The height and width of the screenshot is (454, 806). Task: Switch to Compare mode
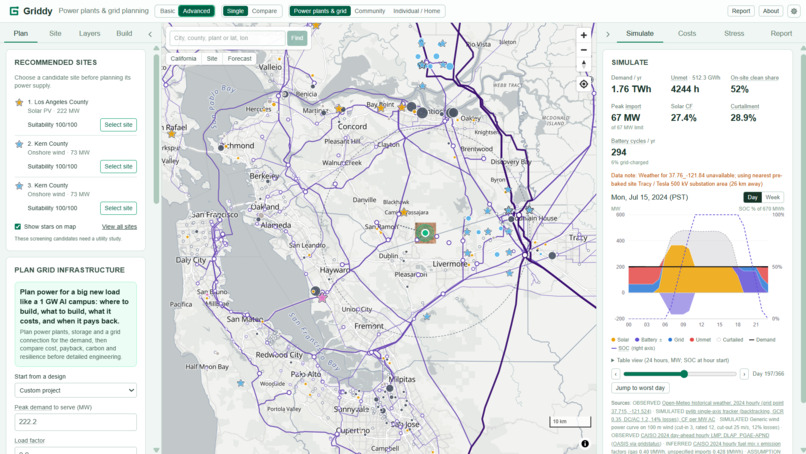(x=264, y=11)
